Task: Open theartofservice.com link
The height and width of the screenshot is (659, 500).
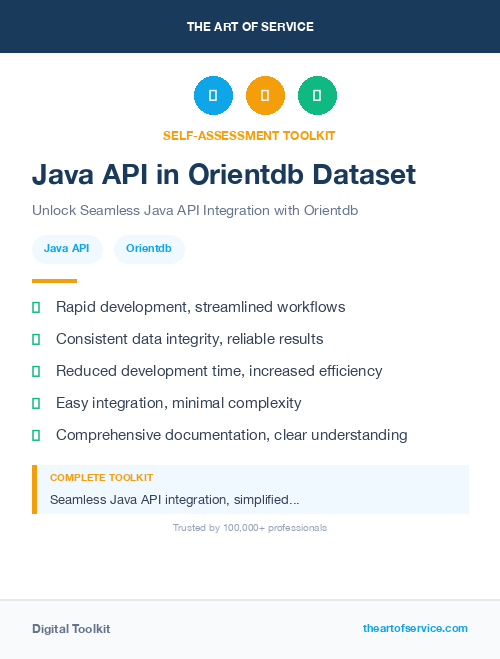Action: pyautogui.click(x=415, y=628)
